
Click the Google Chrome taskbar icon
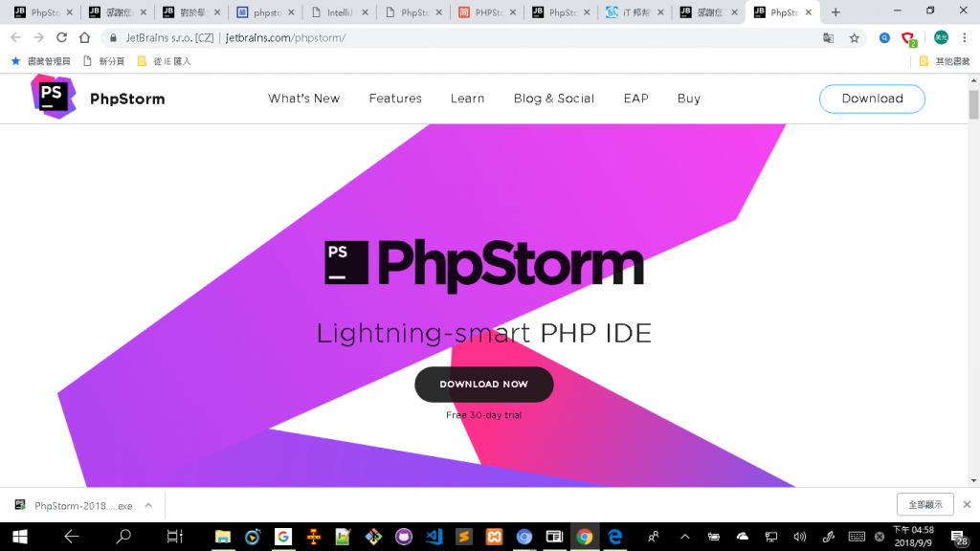pos(585,537)
